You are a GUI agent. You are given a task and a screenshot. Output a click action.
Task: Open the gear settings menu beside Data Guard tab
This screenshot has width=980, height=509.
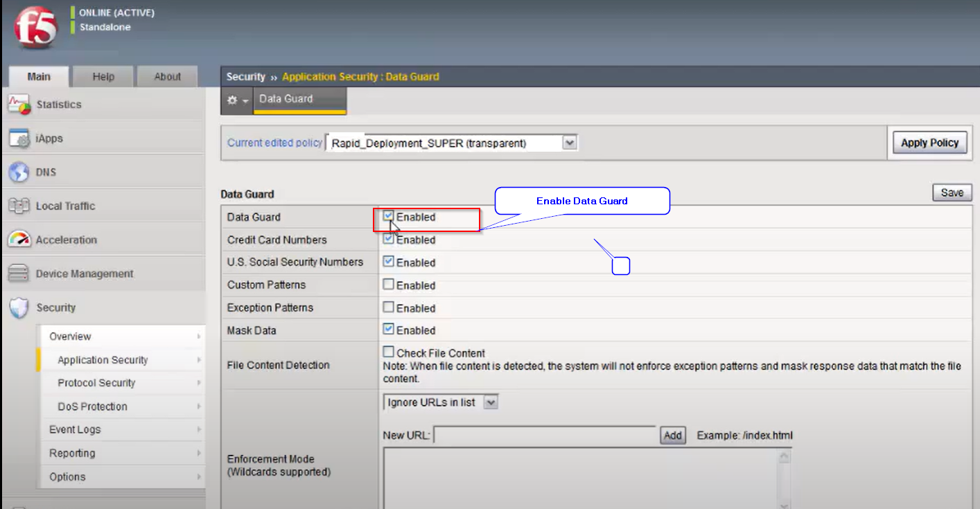click(x=237, y=100)
